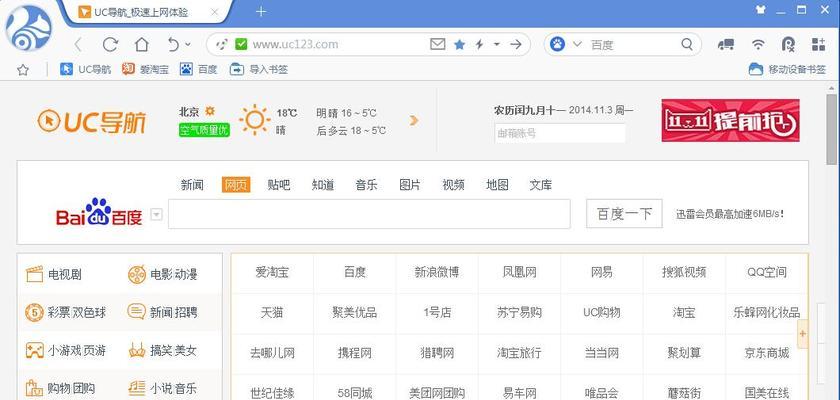
Task: Select the 新闻 search tab
Action: pos(192,185)
